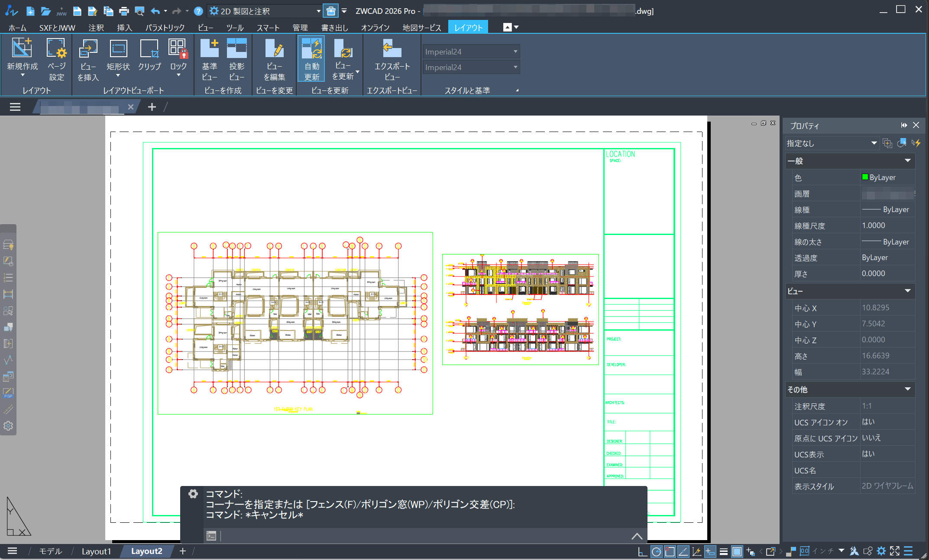Select the 基準ビュー base view tool
Image resolution: width=929 pixels, height=560 pixels.
[210, 48]
